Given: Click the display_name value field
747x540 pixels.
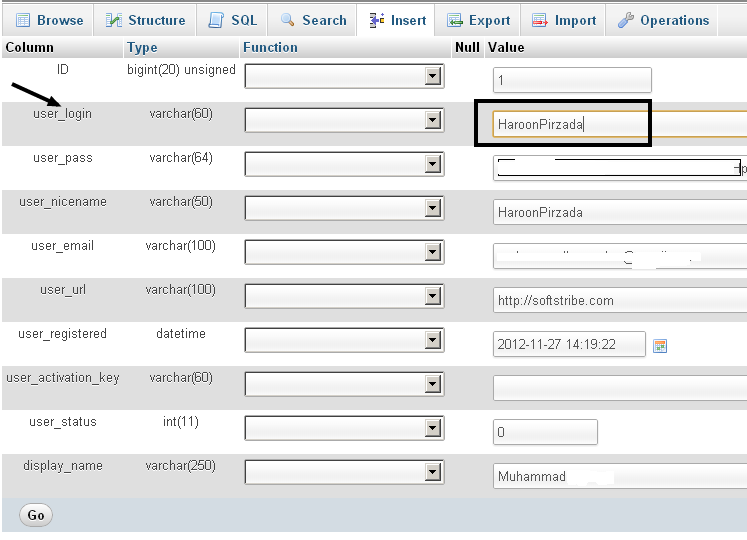Looking at the screenshot, I should (x=620, y=476).
